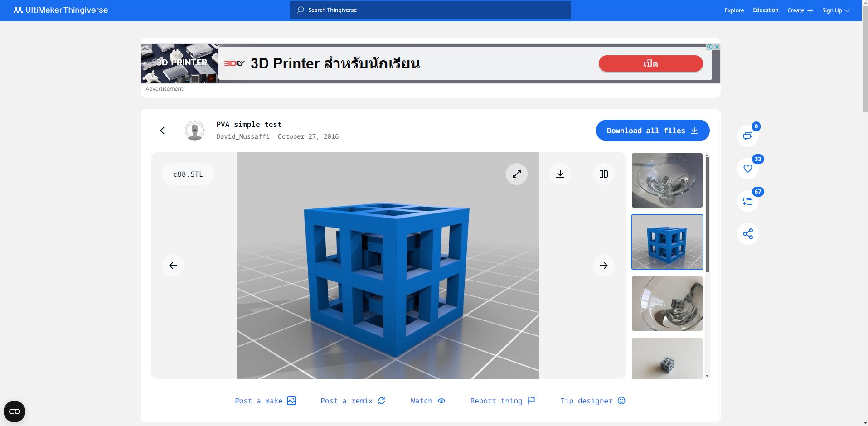Watch this thing
This screenshot has height=426, width=868.
point(427,401)
